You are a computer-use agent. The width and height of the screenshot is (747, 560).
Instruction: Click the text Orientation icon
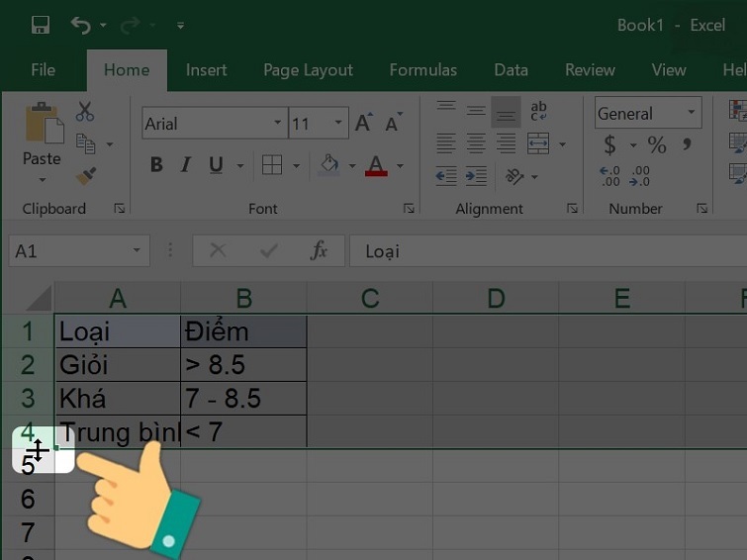click(x=515, y=176)
